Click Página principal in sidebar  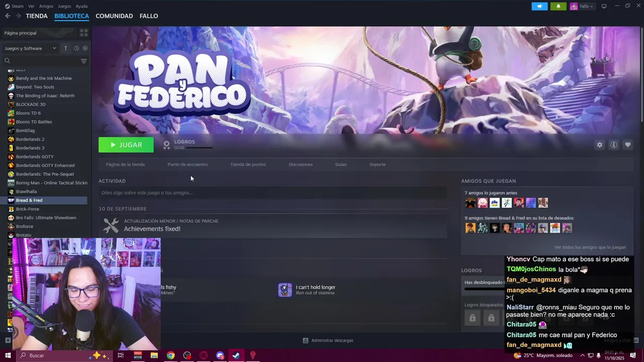tap(20, 33)
